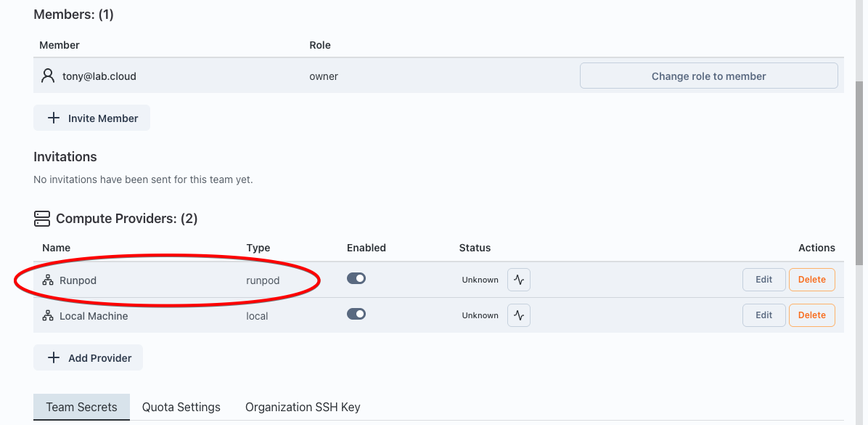Click Change role to member for tony@lab.cloud
Image resolution: width=868 pixels, height=425 pixels.
tap(708, 76)
